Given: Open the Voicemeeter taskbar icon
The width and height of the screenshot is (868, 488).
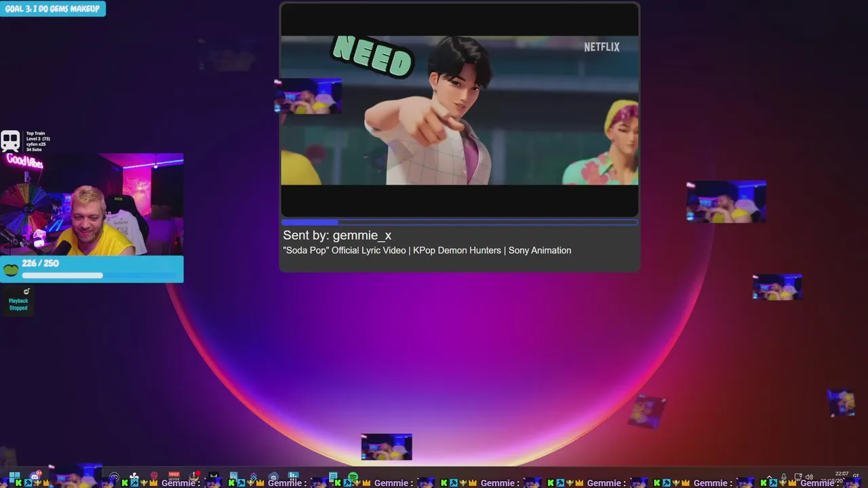Looking at the screenshot, I should [174, 474].
